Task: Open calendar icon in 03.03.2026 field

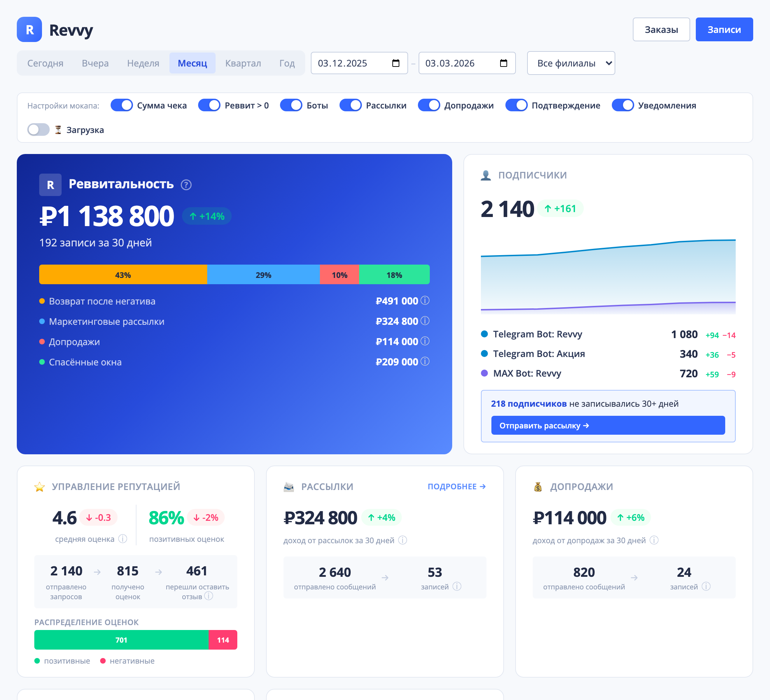Action: click(x=503, y=63)
